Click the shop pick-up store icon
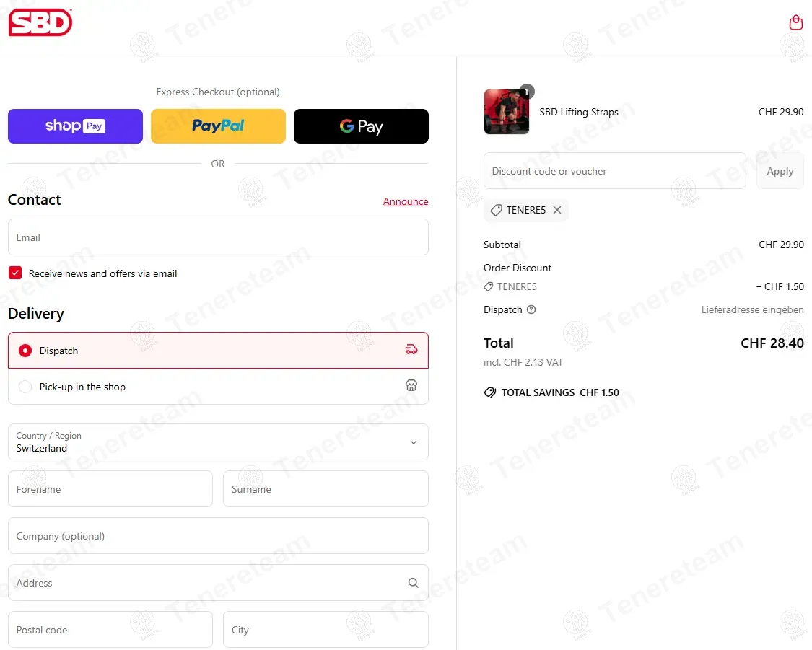 [x=411, y=385]
